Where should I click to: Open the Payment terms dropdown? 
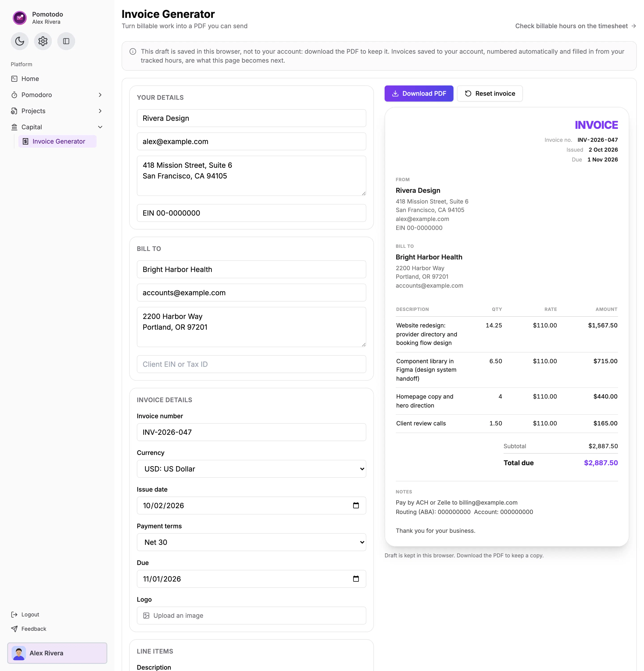click(x=252, y=542)
